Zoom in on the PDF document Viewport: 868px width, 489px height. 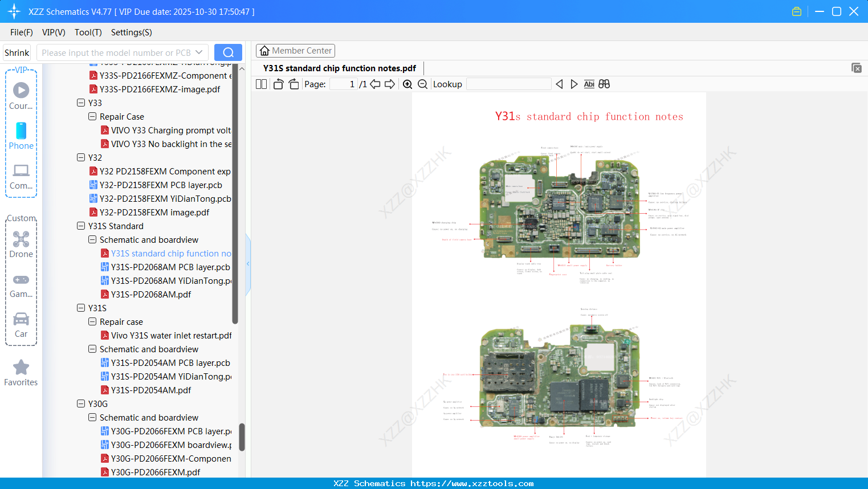pos(408,84)
